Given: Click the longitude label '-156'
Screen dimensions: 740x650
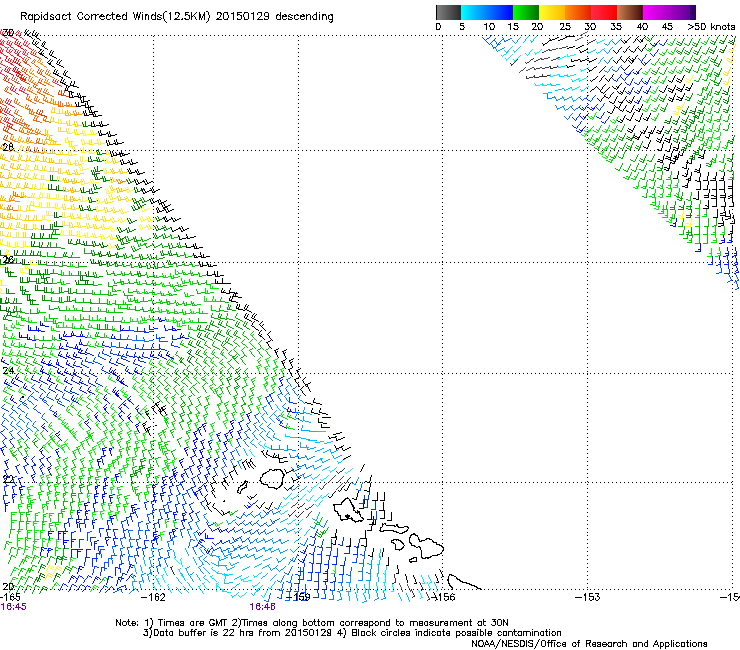Looking at the screenshot, I should (x=444, y=597).
